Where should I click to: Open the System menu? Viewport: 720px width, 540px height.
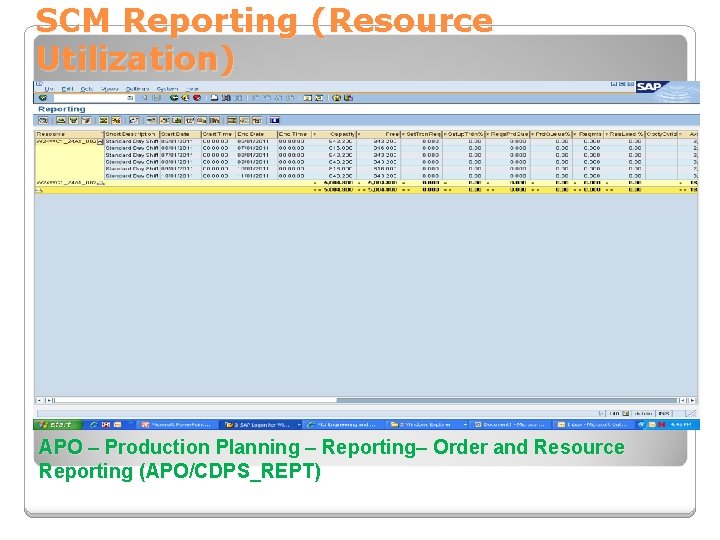coord(167,89)
